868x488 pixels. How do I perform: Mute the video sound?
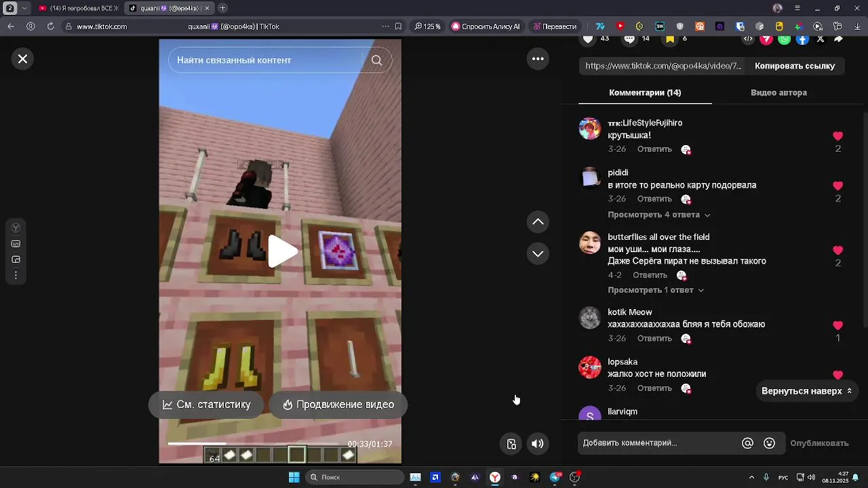pos(537,444)
